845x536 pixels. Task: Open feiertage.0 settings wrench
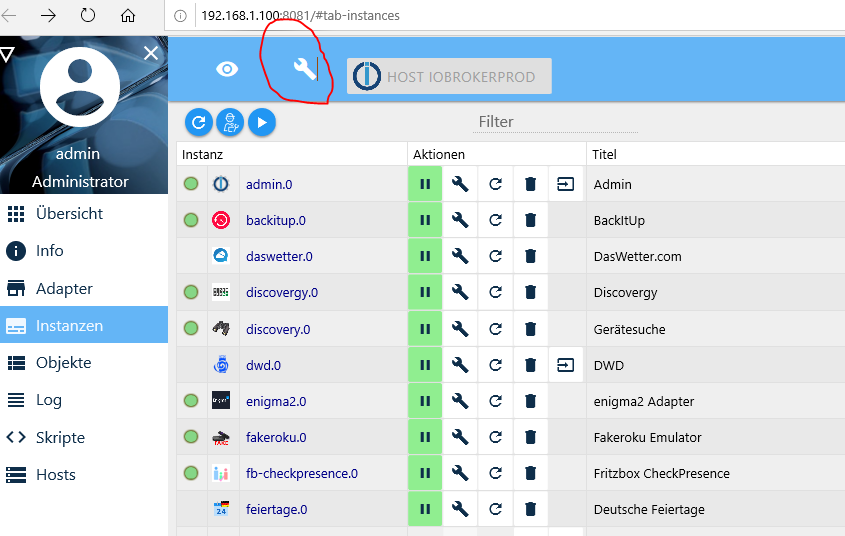tap(460, 509)
